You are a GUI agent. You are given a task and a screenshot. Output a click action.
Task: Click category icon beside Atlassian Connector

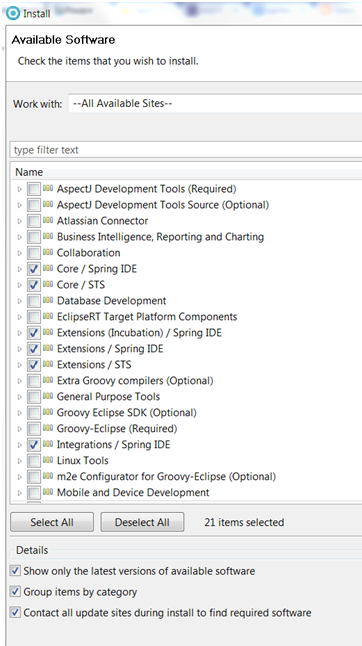coord(48,220)
